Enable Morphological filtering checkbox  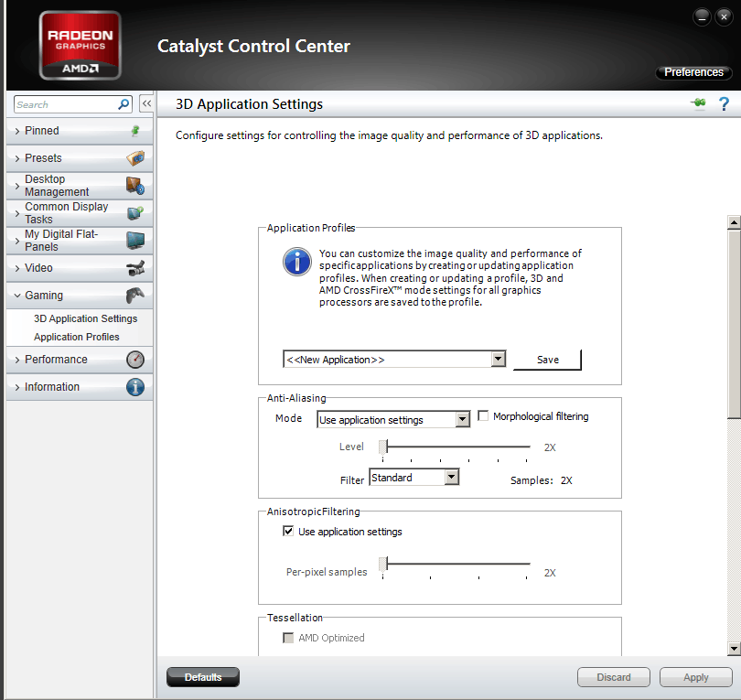click(x=483, y=416)
